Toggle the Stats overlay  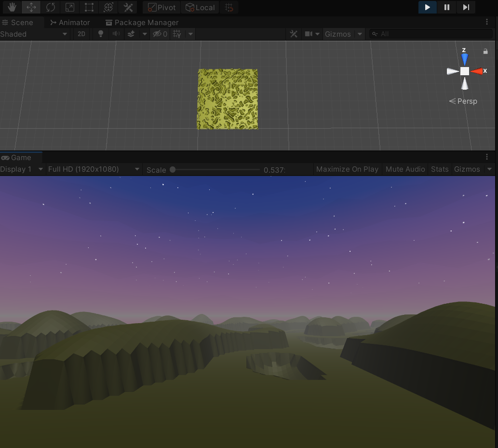(x=440, y=169)
